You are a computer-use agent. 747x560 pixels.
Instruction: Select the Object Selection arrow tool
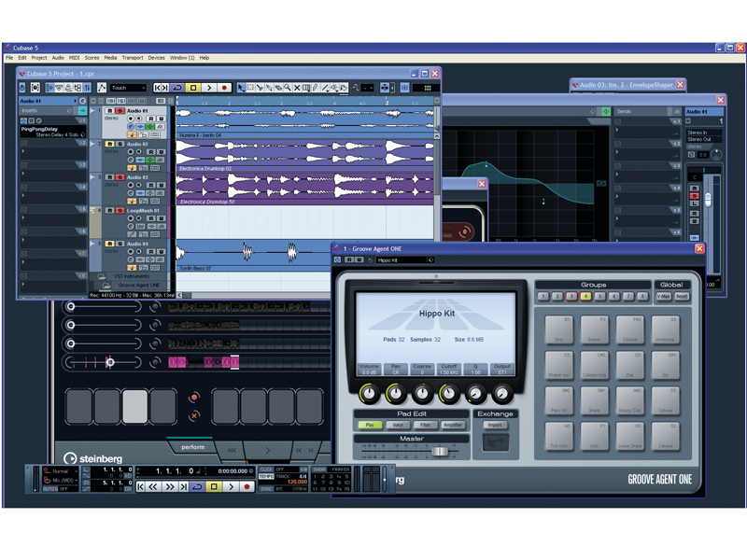(241, 88)
